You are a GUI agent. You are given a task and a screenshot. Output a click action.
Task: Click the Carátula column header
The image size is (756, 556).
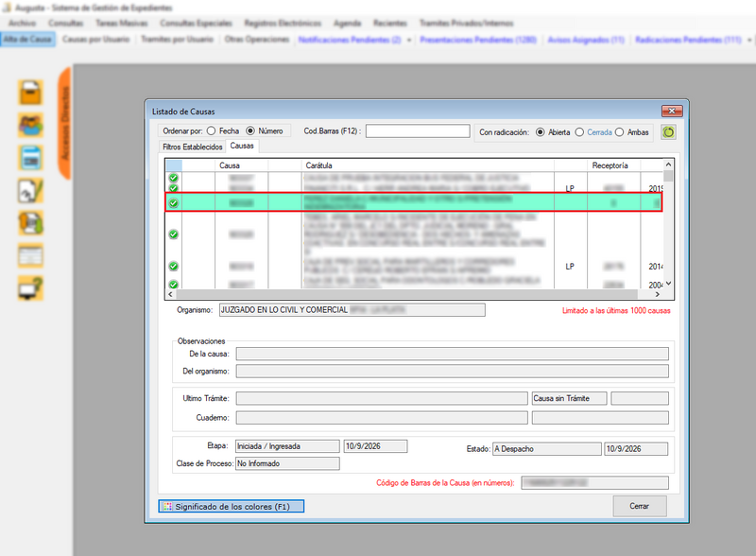tap(428, 165)
